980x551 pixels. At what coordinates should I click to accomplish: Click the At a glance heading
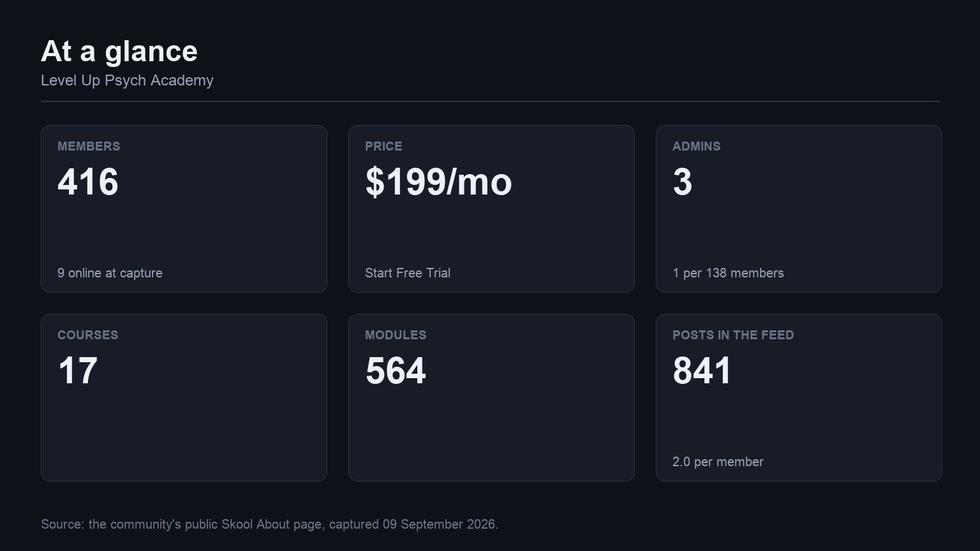[119, 51]
